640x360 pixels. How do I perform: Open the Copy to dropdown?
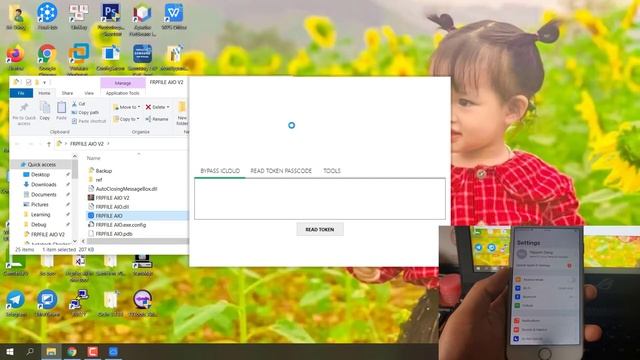click(126, 119)
